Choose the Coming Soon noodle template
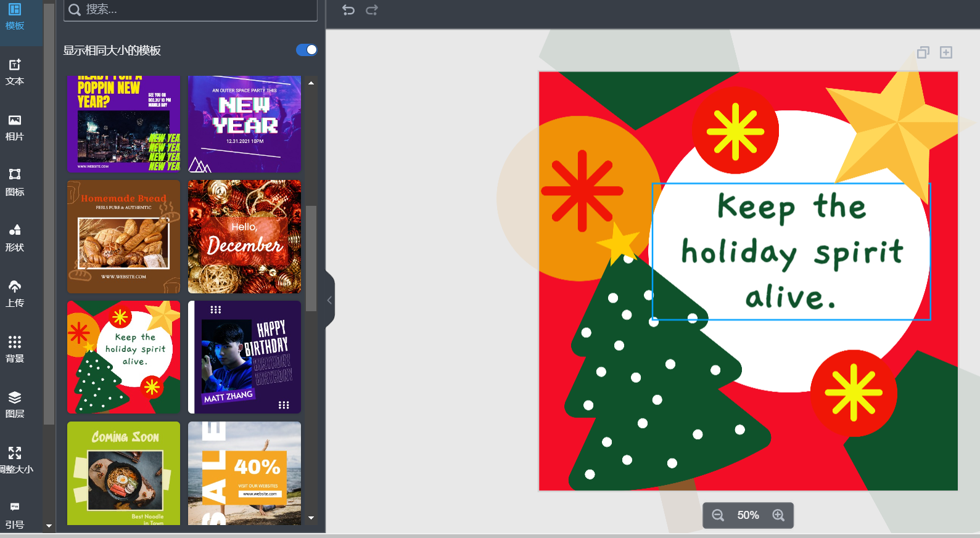This screenshot has width=980, height=538. tap(123, 473)
